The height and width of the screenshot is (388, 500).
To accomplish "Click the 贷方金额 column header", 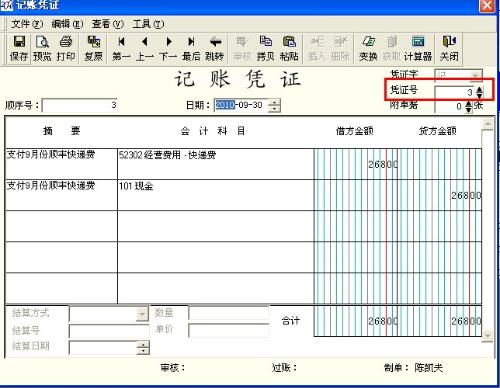I will point(438,131).
